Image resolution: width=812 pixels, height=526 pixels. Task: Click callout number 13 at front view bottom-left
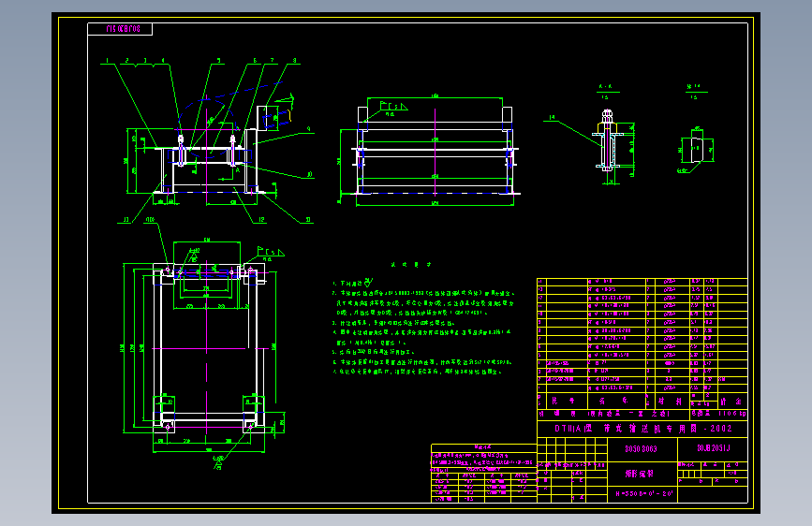pos(125,220)
